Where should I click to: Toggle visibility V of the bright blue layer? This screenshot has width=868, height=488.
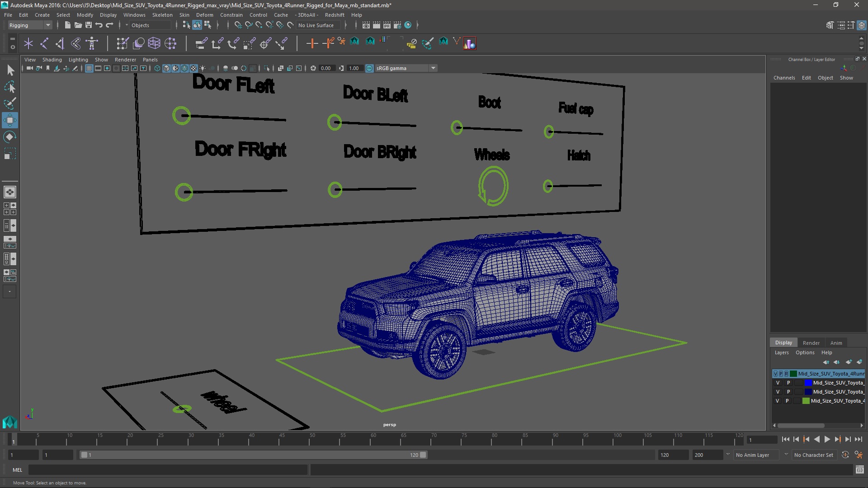pyautogui.click(x=778, y=383)
